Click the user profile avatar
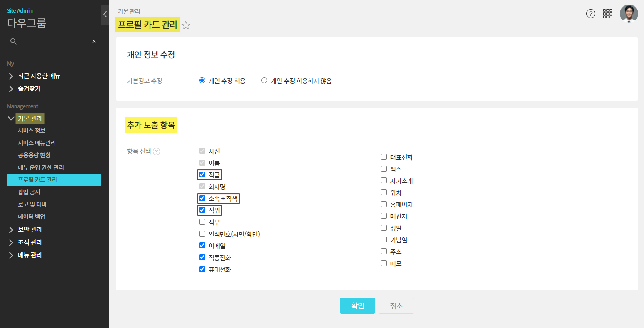 click(629, 14)
